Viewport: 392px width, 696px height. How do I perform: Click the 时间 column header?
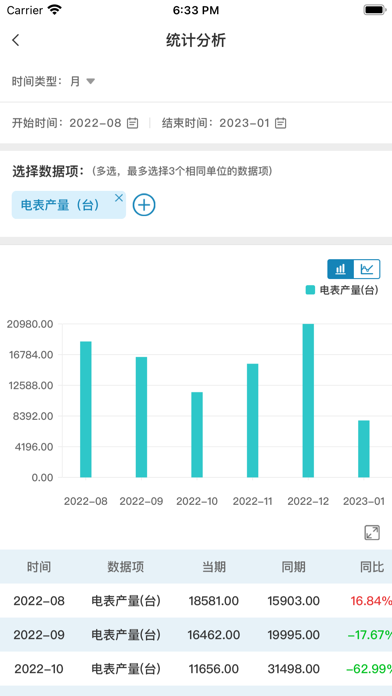pyautogui.click(x=39, y=566)
